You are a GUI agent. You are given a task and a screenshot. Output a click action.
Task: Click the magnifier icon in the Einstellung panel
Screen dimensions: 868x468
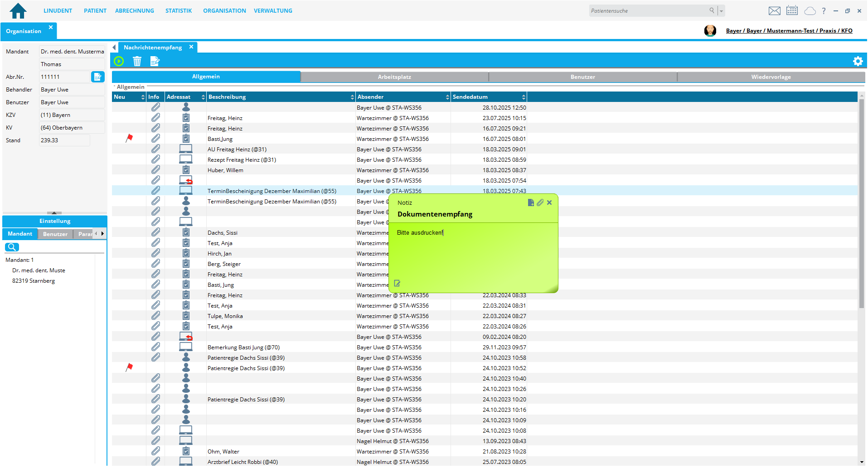click(x=12, y=247)
